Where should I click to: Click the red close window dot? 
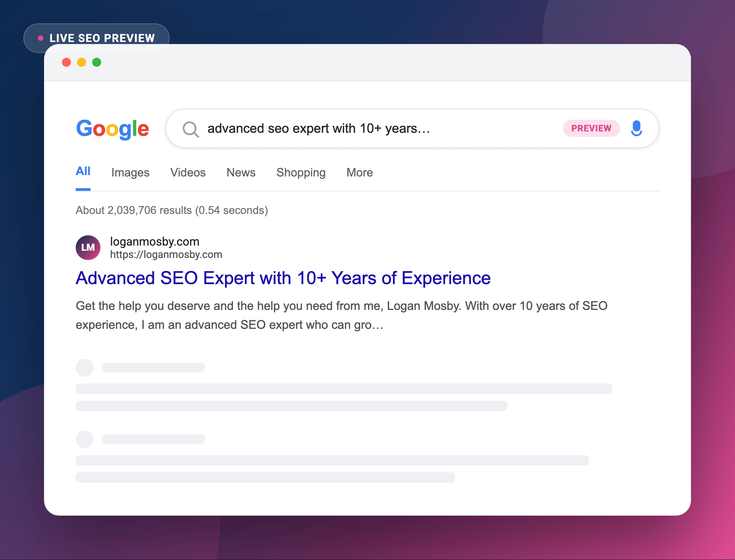tap(66, 62)
